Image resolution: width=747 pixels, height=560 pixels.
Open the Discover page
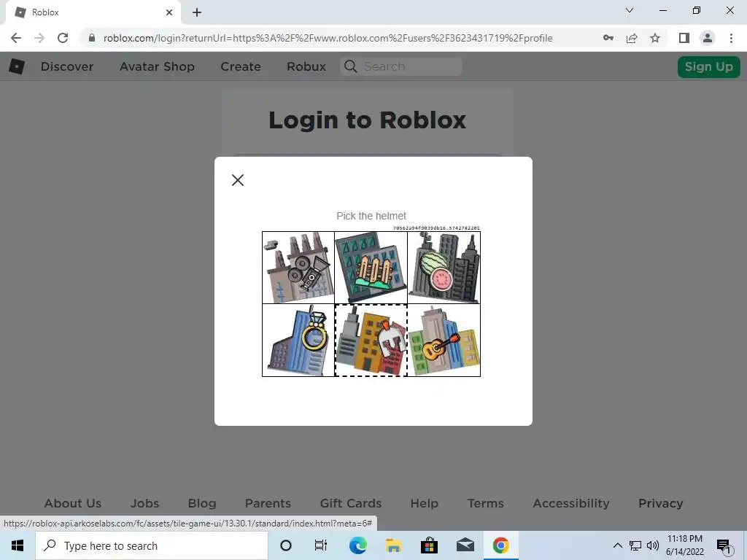click(67, 66)
